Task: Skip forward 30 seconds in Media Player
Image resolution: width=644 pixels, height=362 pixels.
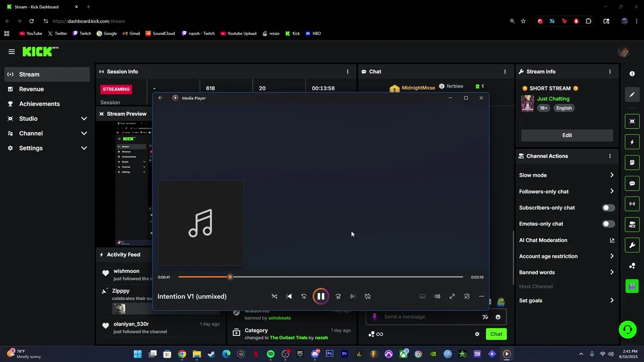Action: coord(338,297)
